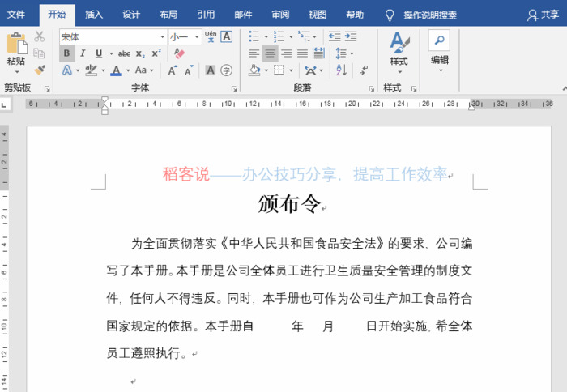Open the 宋体 font name dropdown
Viewport: 567px width, 392px height.
162,36
